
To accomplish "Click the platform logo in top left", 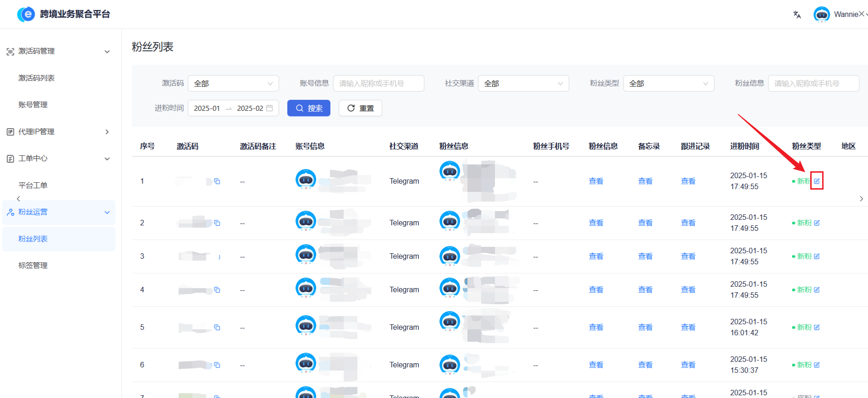I will pos(26,14).
